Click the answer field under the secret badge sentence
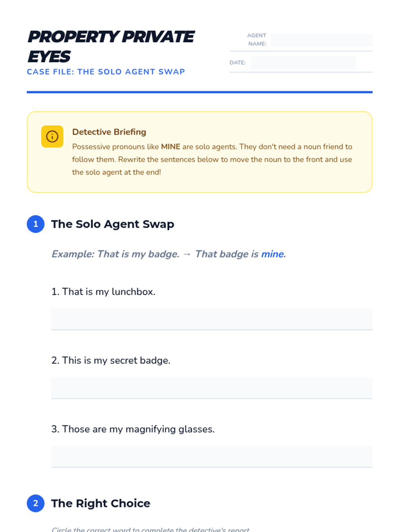Viewport: 399px width, 532px height. [x=211, y=388]
